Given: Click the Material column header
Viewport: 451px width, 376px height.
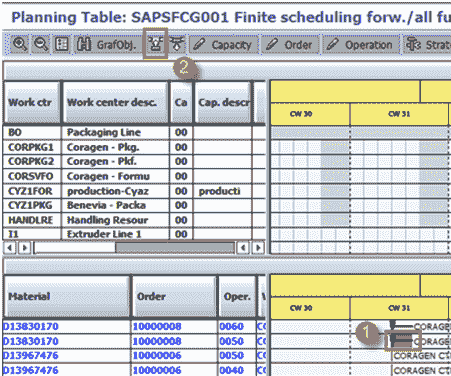Looking at the screenshot, I should click(67, 296).
